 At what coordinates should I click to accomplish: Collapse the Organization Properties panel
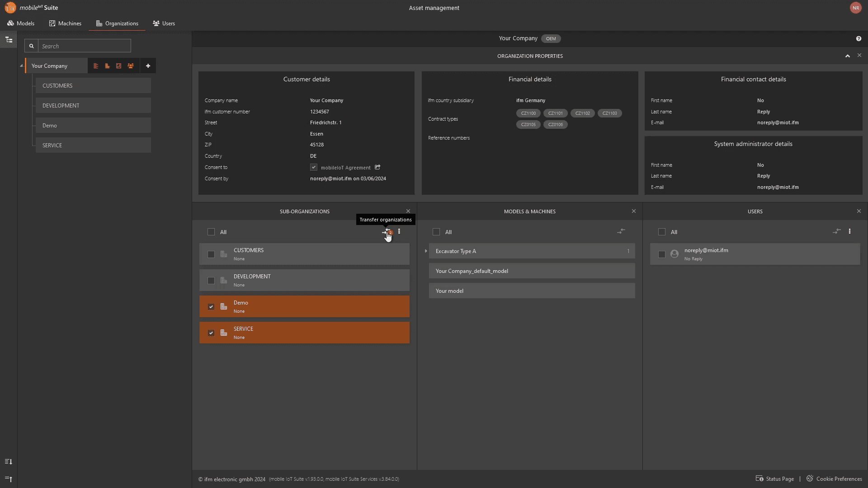(847, 56)
